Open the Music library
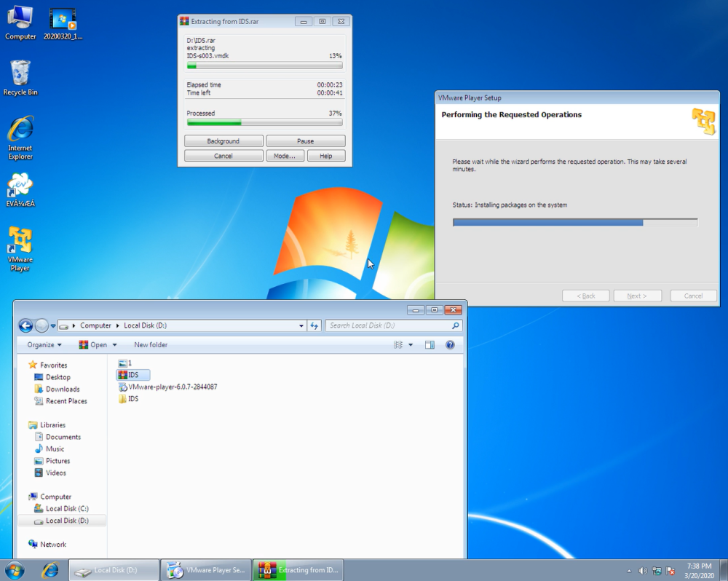728x581 pixels. tap(50, 449)
